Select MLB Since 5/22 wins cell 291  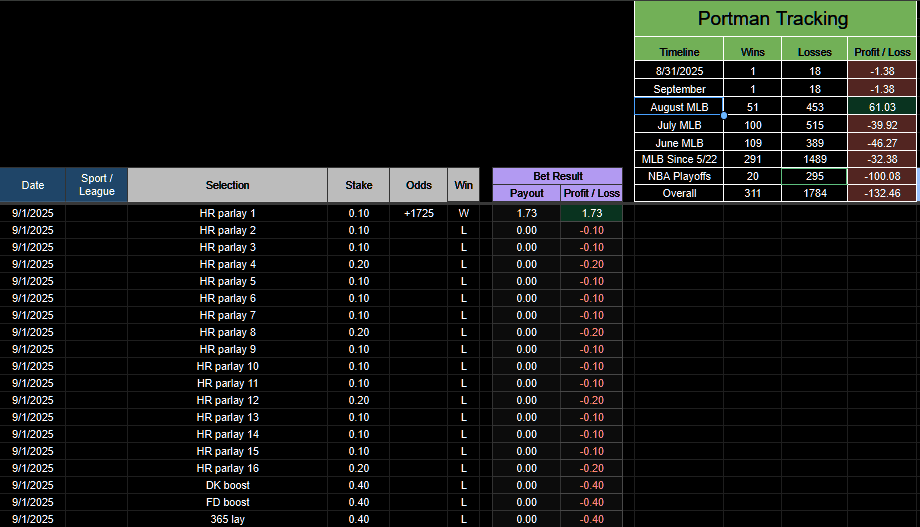[752, 159]
